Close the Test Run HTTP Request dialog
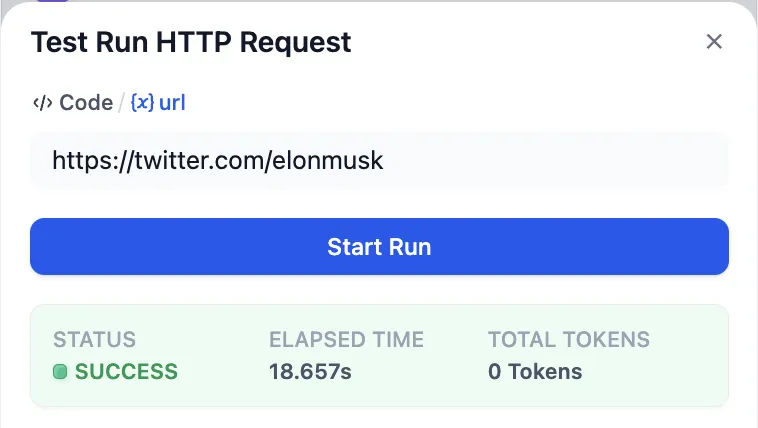Screen dimensions: 758x428 [714, 42]
